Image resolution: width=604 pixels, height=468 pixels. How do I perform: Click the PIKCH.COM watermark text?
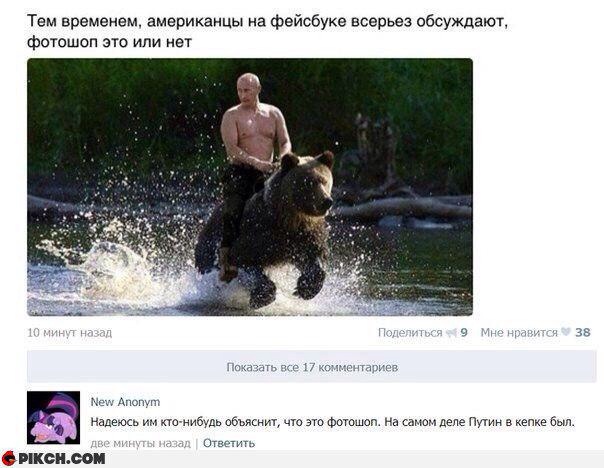[x=62, y=458]
